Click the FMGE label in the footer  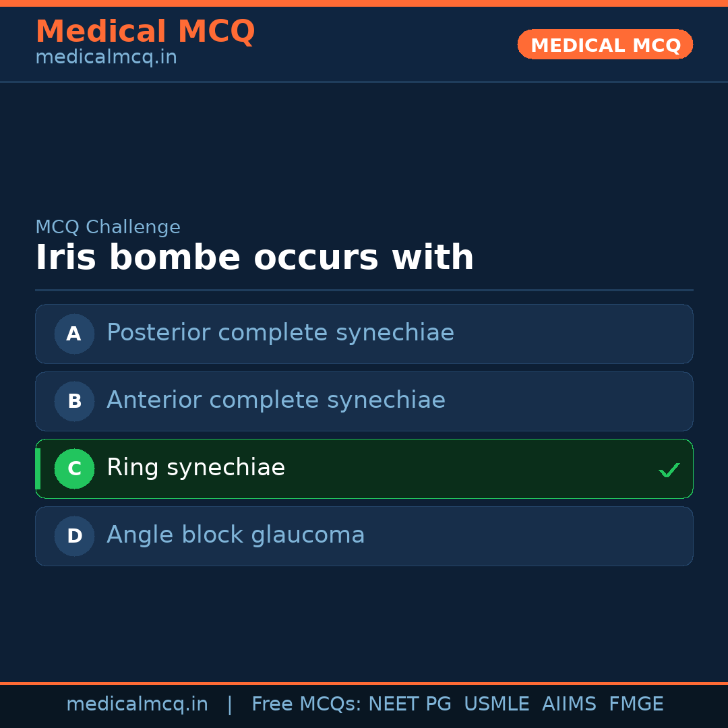pyautogui.click(x=636, y=704)
